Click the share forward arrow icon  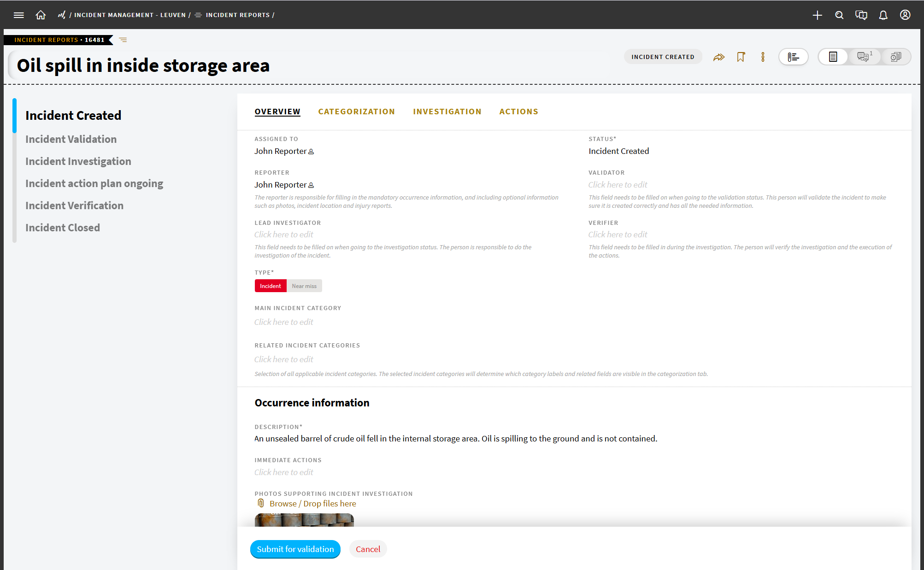[719, 57]
